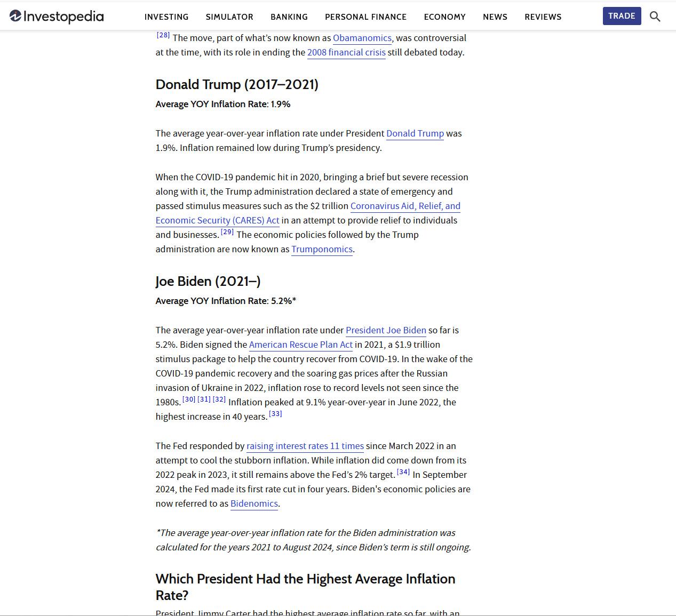The width and height of the screenshot is (676, 616).
Task: Click text Average YOY Inflation Rate: 5.2%*
Action: pyautogui.click(x=226, y=301)
